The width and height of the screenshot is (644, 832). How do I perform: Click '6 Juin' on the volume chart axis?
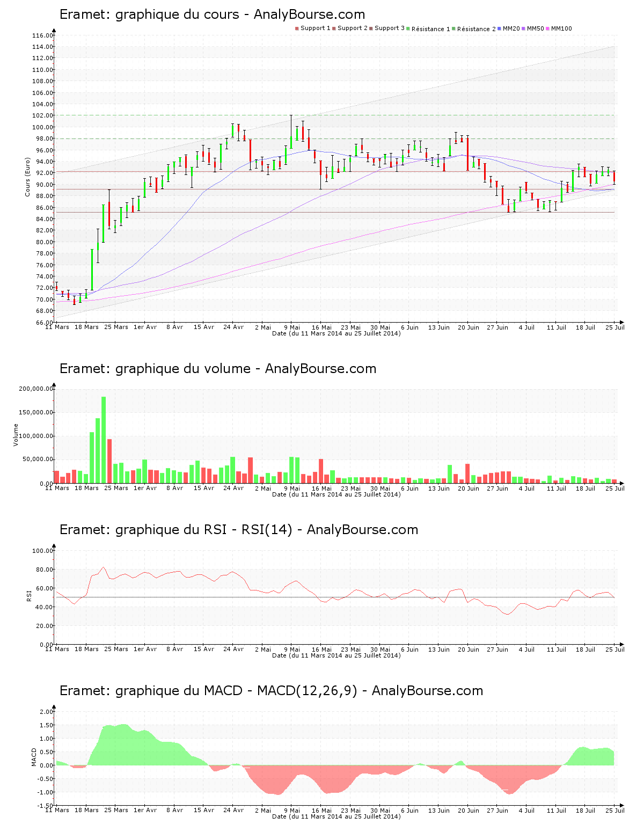410,488
